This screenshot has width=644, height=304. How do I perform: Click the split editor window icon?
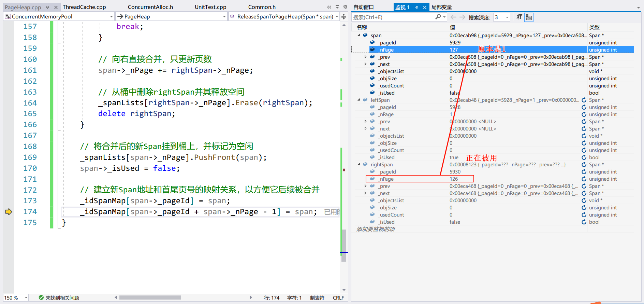344,17
